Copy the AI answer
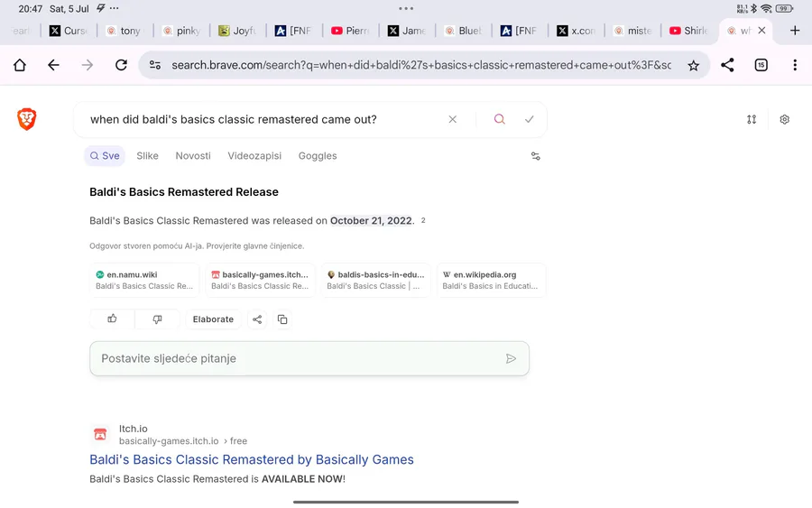 click(282, 319)
